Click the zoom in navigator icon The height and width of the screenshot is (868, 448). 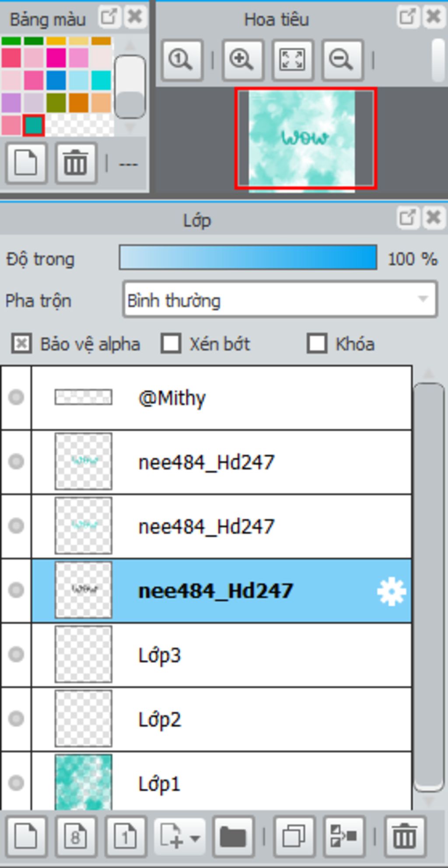tap(243, 60)
